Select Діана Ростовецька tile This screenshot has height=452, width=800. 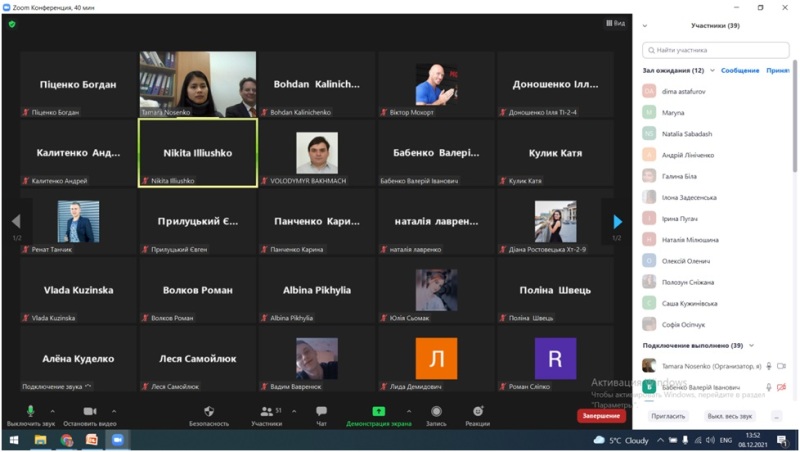tap(556, 221)
